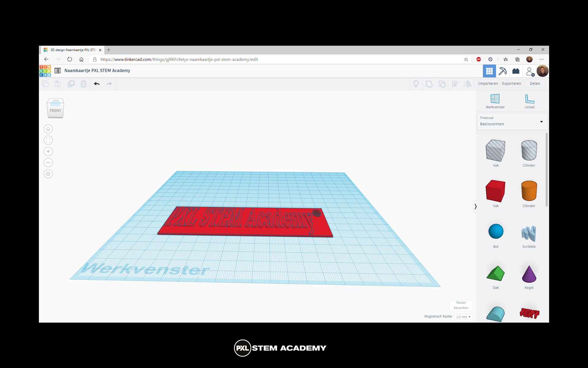Click the group shapes icon
The image size is (588, 368).
429,84
